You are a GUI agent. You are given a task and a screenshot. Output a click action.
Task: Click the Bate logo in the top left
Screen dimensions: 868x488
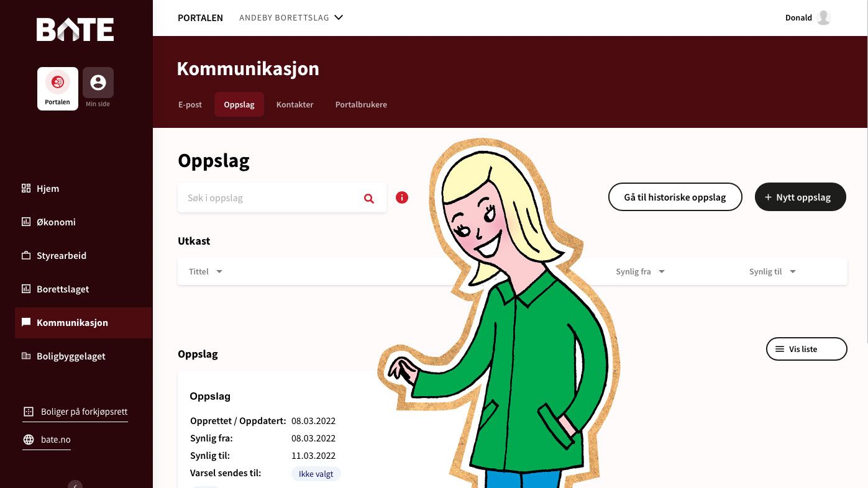click(x=75, y=29)
